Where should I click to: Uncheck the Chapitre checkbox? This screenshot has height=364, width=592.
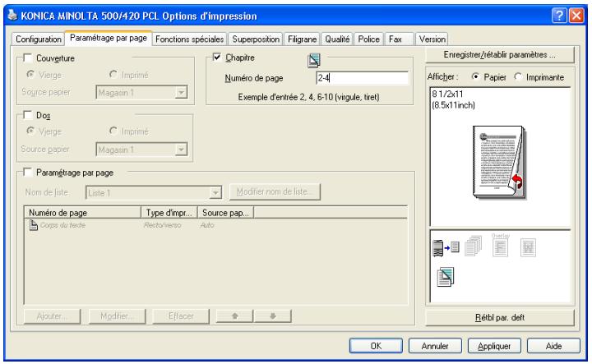(217, 58)
